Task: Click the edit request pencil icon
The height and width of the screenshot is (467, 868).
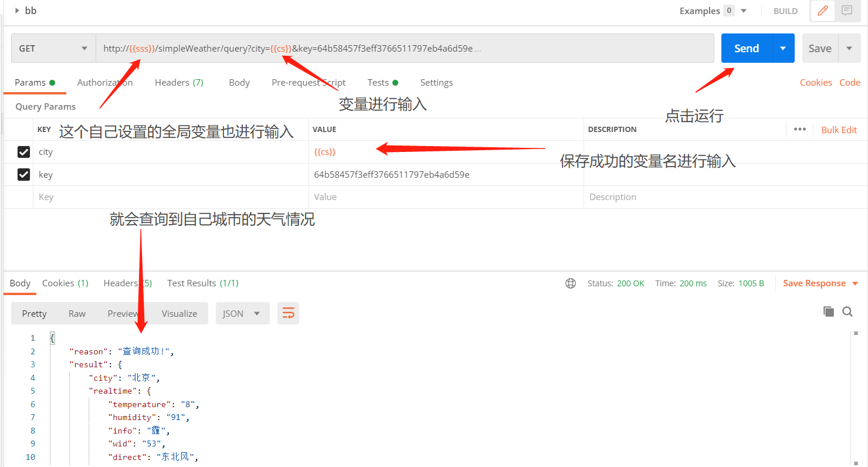Action: point(822,11)
